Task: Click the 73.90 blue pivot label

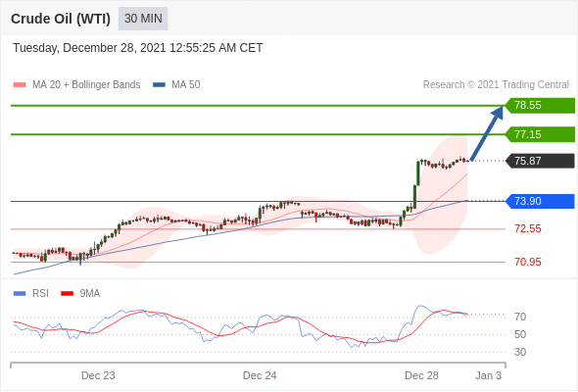Action: pyautogui.click(x=540, y=201)
